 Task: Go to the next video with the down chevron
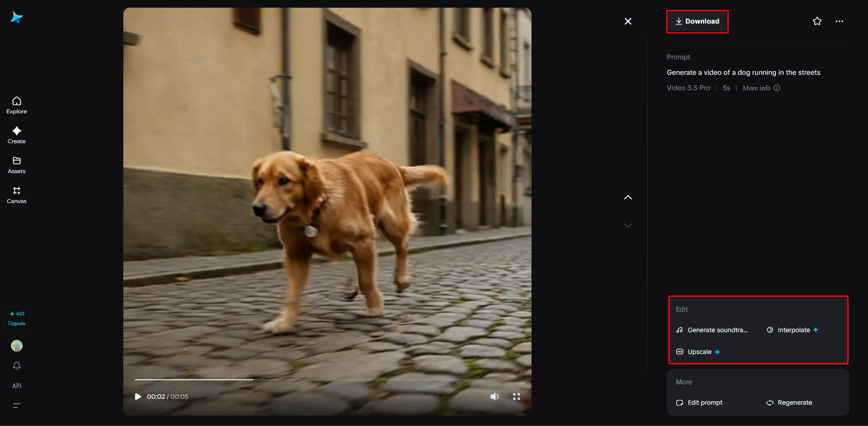point(628,225)
